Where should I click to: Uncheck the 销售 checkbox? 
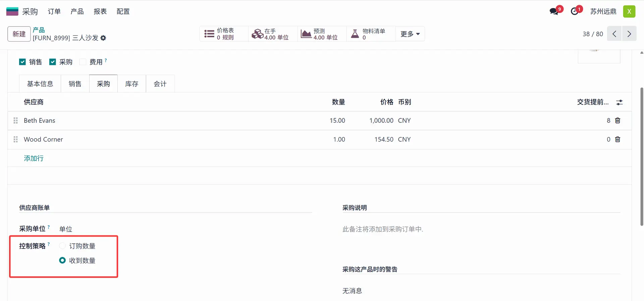click(22, 62)
